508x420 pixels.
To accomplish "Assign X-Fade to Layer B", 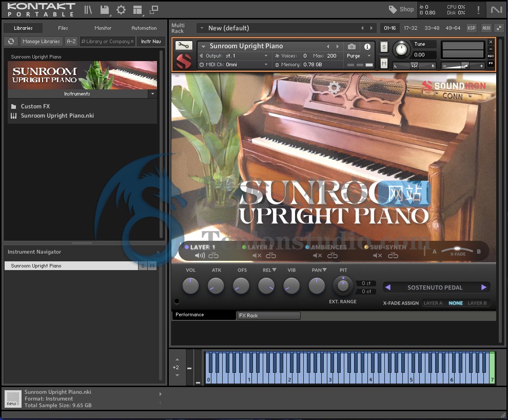I will click(477, 303).
